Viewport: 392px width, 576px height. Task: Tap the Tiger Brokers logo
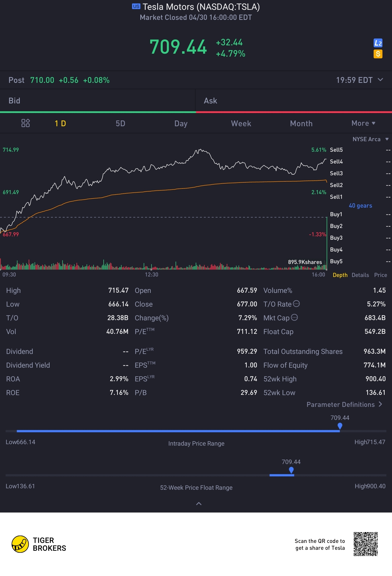pyautogui.click(x=39, y=544)
